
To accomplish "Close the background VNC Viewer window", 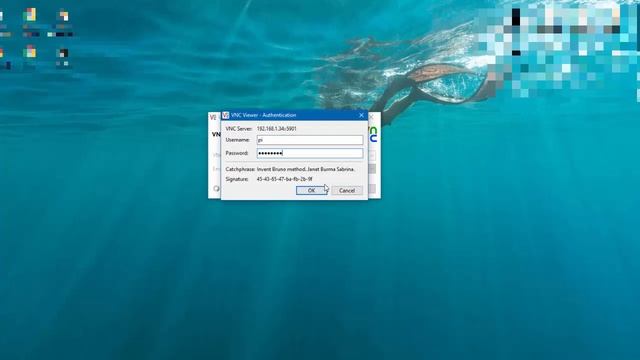I will click(371, 117).
